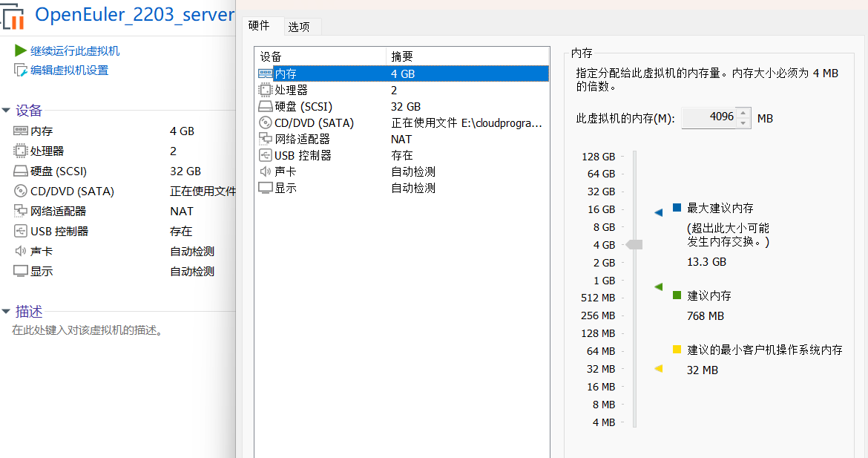Click network adapter icon in left device panel
The height and width of the screenshot is (458, 868).
(21, 211)
